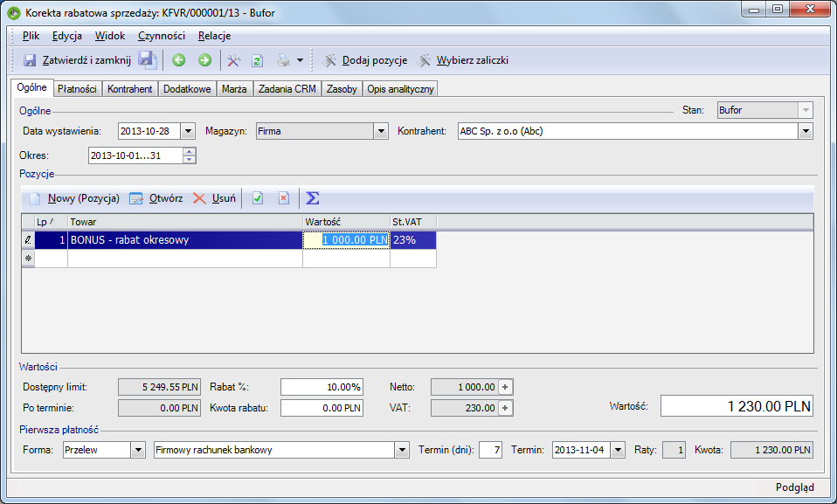Open the Widok menu
Screen dimensions: 837x504
coord(110,36)
